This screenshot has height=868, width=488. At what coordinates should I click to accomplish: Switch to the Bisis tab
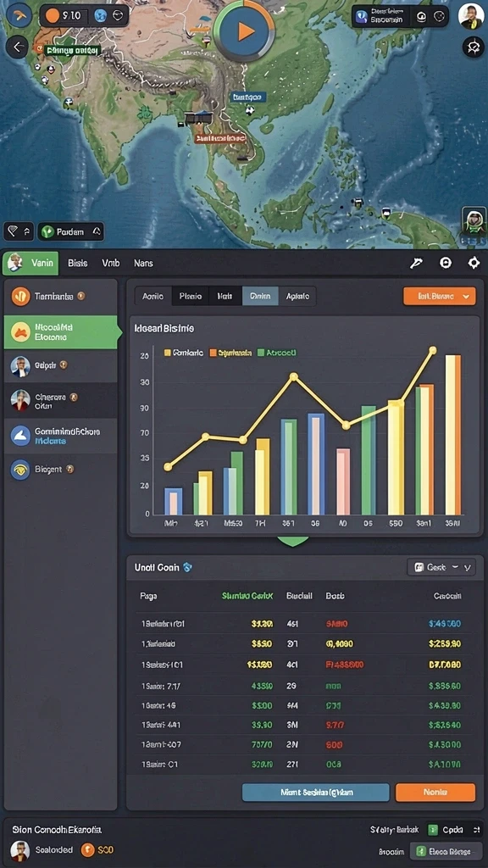coord(77,264)
